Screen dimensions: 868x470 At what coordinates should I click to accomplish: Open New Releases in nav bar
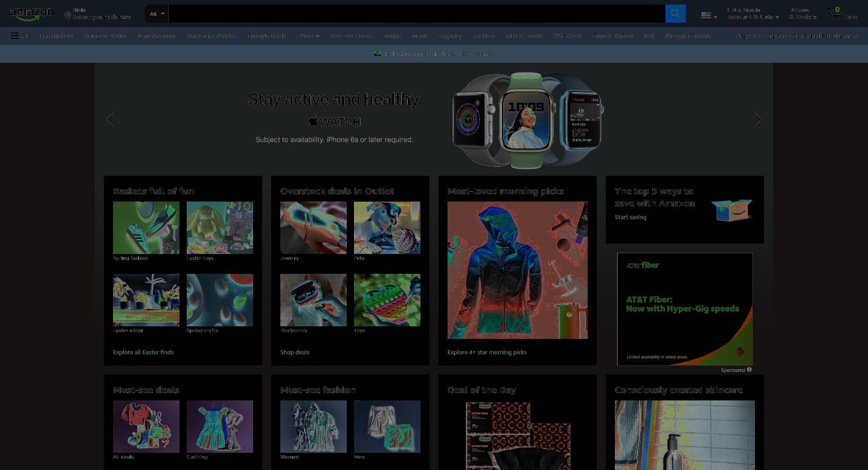(x=156, y=36)
